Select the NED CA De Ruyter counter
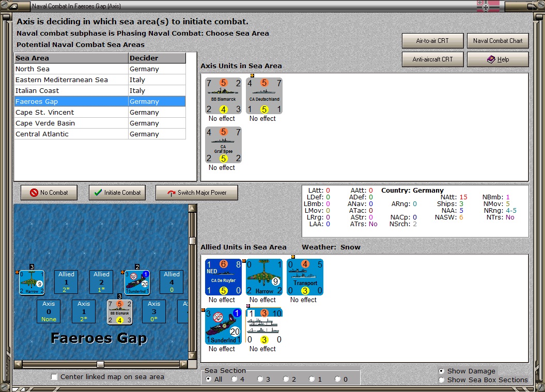The image size is (545, 392). coord(223,277)
